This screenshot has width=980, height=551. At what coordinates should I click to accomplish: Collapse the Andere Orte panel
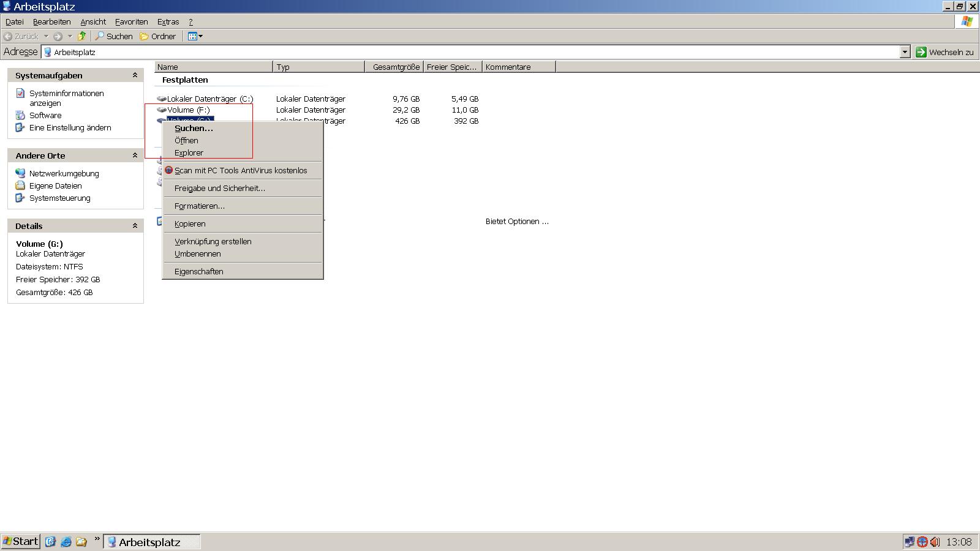point(135,156)
